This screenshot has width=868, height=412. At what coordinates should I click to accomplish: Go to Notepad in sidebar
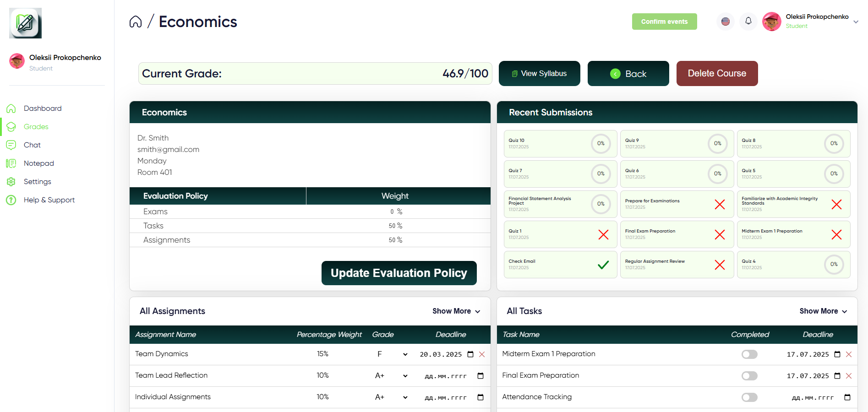[x=38, y=163]
